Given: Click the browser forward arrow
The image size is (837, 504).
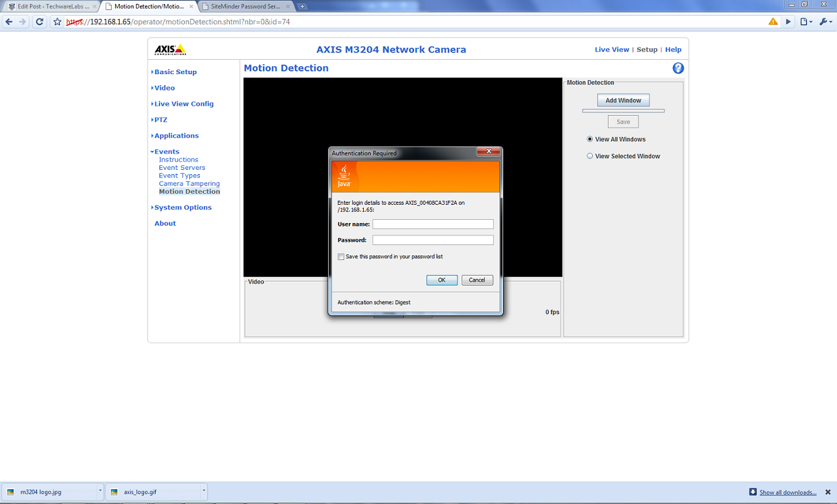Looking at the screenshot, I should [23, 21].
